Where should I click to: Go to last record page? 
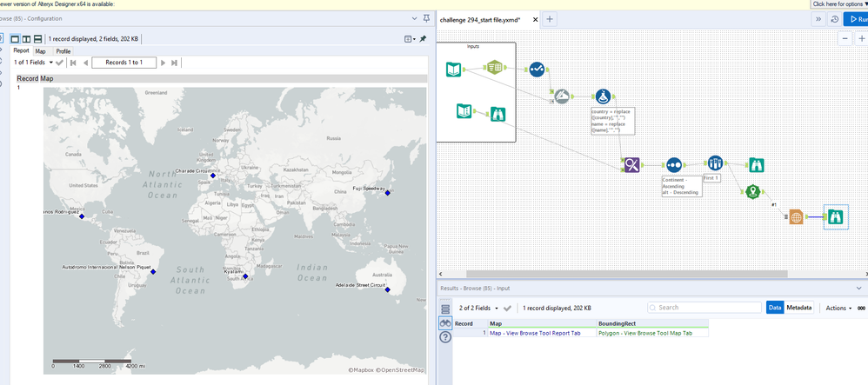pyautogui.click(x=174, y=63)
